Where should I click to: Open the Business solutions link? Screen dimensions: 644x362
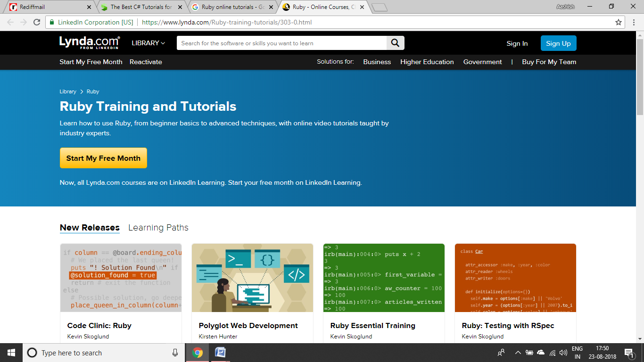[x=377, y=62]
